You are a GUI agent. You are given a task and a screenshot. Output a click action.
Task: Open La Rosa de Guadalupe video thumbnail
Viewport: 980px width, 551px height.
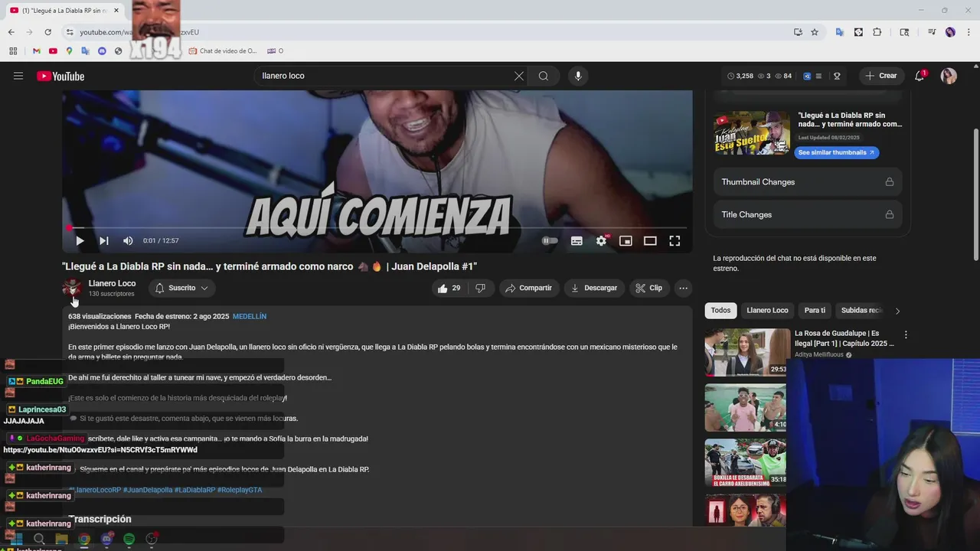(x=747, y=352)
